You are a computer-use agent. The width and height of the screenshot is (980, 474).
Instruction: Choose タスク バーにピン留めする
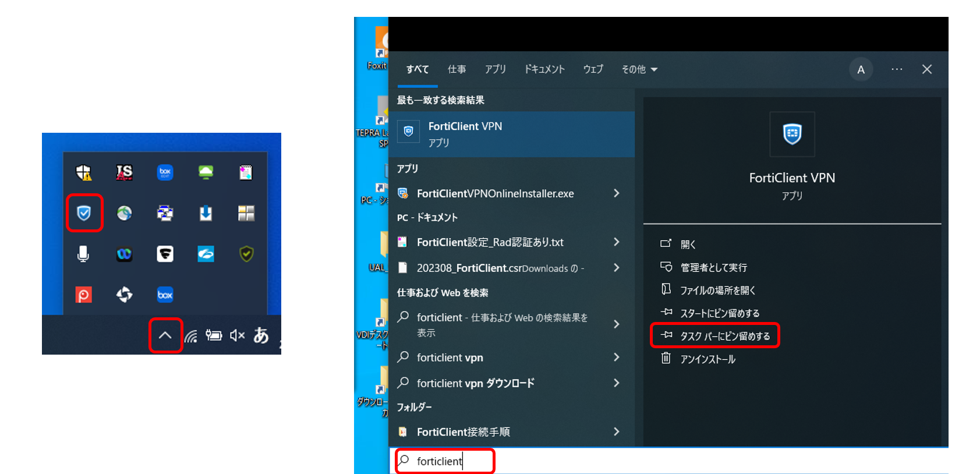[x=715, y=336]
